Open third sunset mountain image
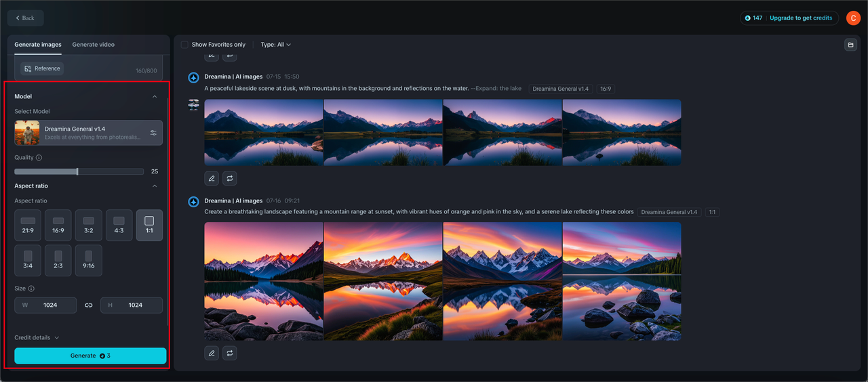Screen dimensions: 868x382 (x=502, y=281)
